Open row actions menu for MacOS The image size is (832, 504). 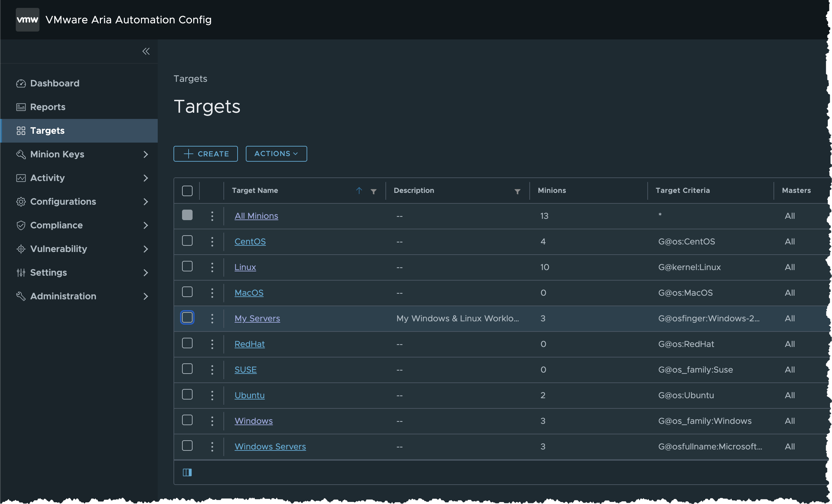click(212, 293)
